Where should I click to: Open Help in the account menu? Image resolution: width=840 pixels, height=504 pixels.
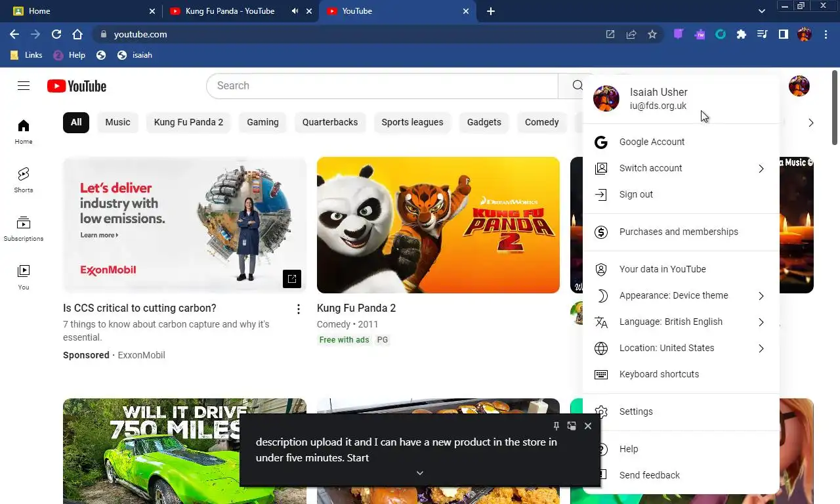coord(681,449)
